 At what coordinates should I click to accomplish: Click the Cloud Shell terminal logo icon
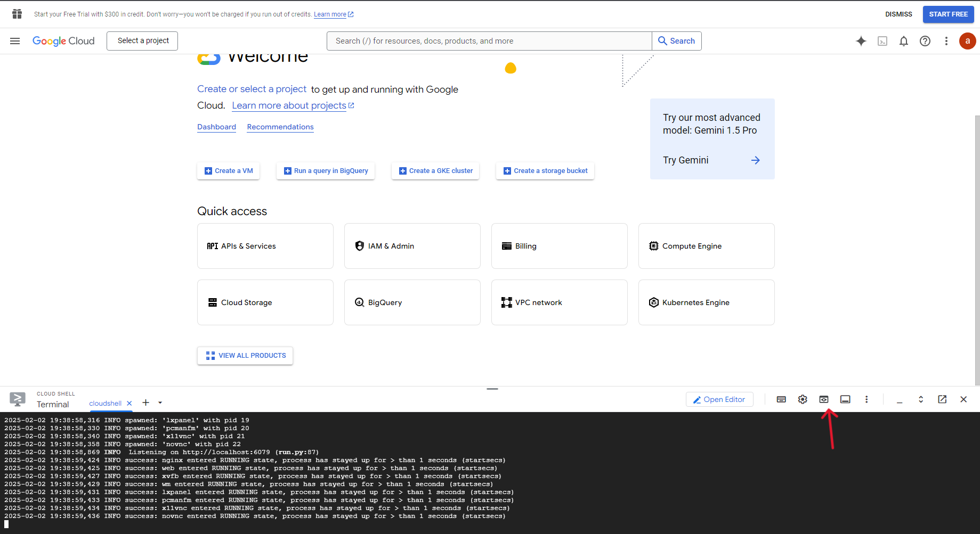(18, 399)
